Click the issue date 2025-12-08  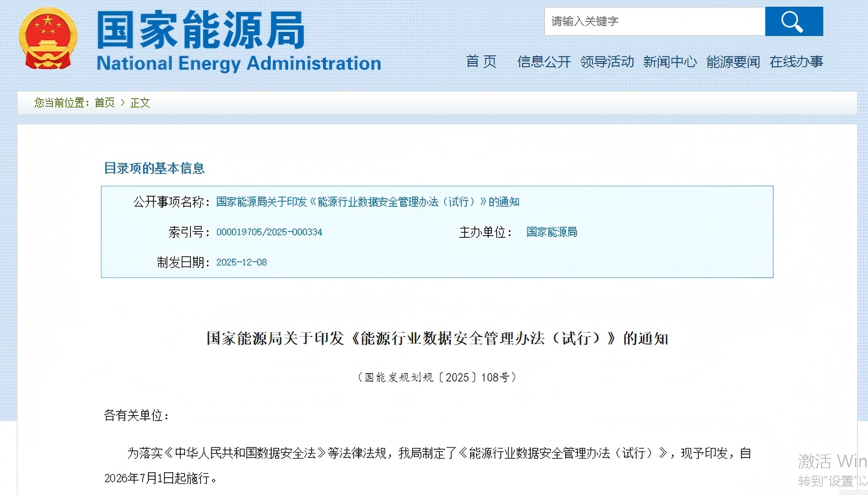click(241, 263)
